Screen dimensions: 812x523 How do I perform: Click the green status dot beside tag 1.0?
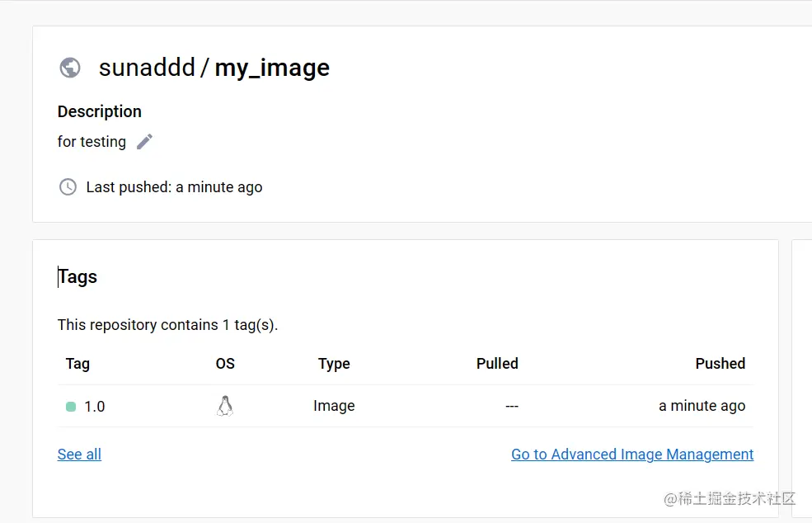pos(71,407)
